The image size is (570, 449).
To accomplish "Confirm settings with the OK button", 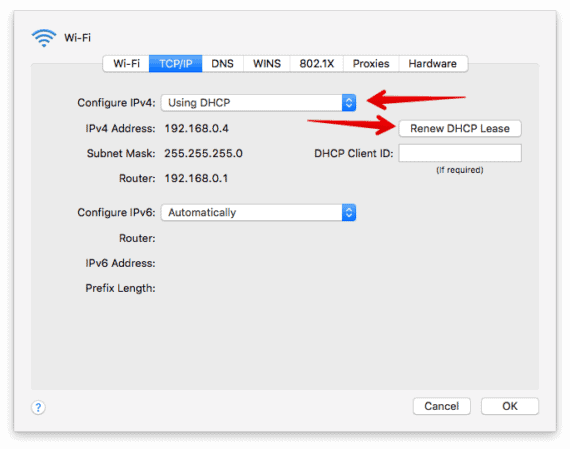I will 510,406.
